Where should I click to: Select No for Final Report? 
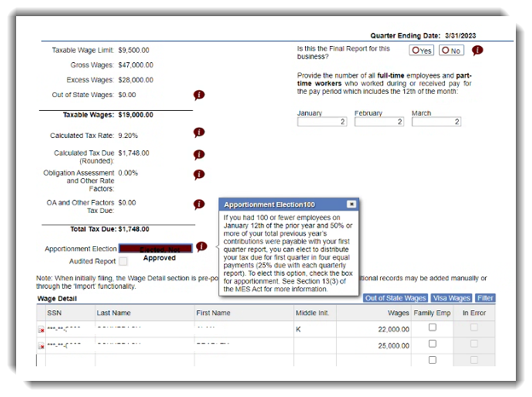click(x=451, y=50)
